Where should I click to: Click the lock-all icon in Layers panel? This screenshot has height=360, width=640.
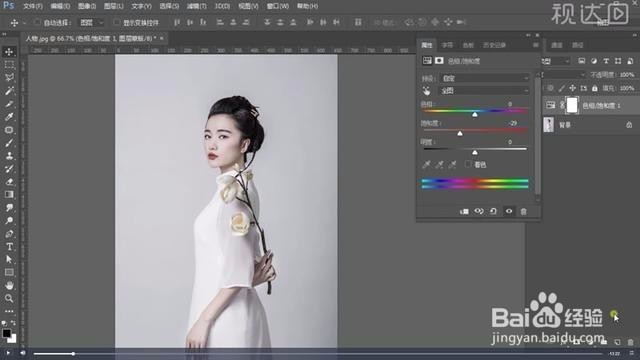[x=595, y=88]
